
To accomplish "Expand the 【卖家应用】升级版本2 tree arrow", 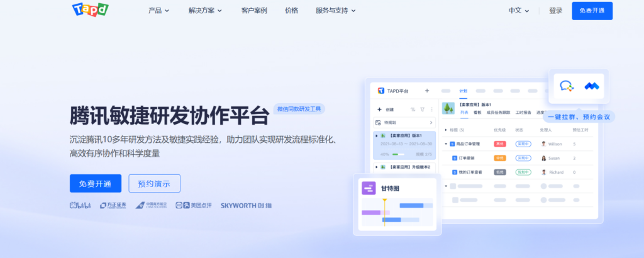I will pos(377,167).
